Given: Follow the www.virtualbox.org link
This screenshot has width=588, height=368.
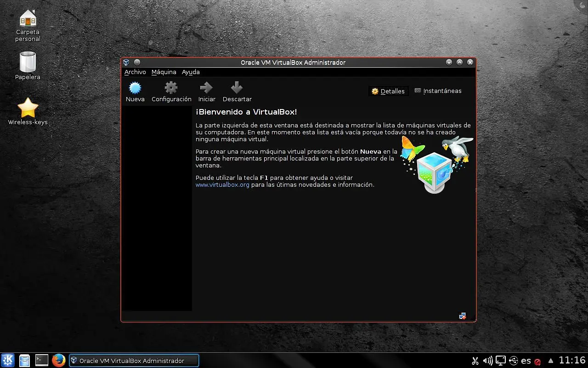Looking at the screenshot, I should tap(222, 185).
